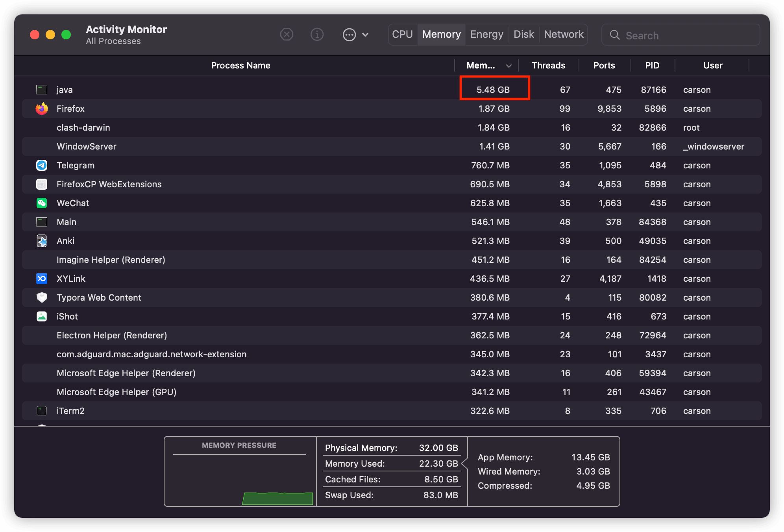Image resolution: width=784 pixels, height=532 pixels.
Task: Click the Telegram app icon
Action: point(42,165)
